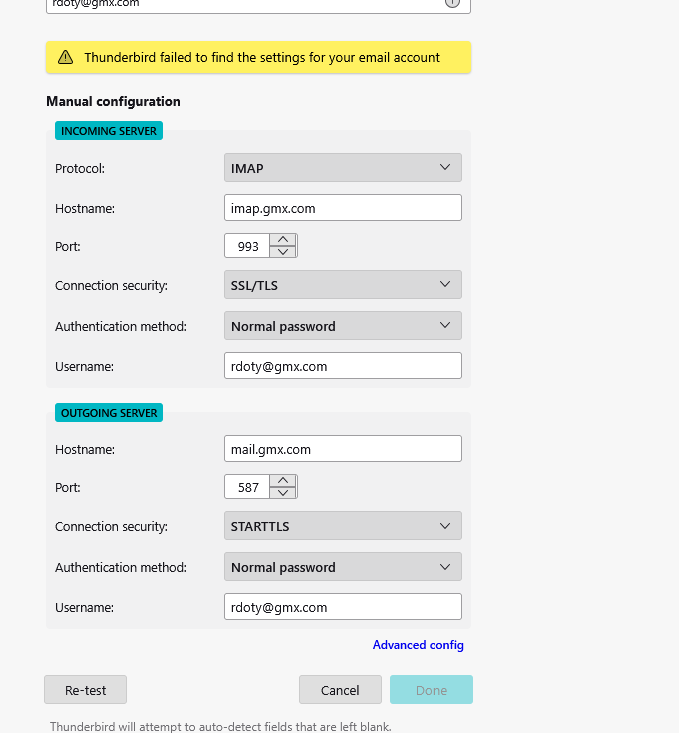
Task: Click the Re-test button
Action: pyautogui.click(x=85, y=690)
